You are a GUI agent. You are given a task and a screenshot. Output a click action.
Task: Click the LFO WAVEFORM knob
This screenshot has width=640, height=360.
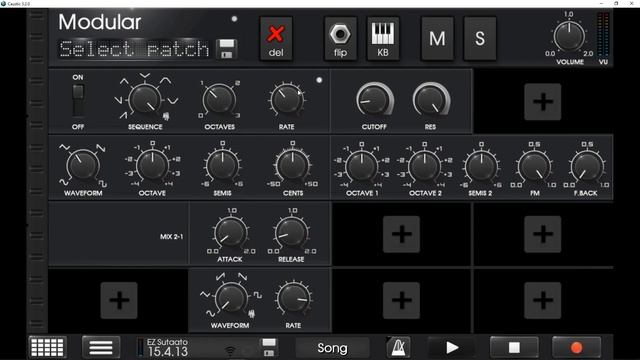coord(231,299)
